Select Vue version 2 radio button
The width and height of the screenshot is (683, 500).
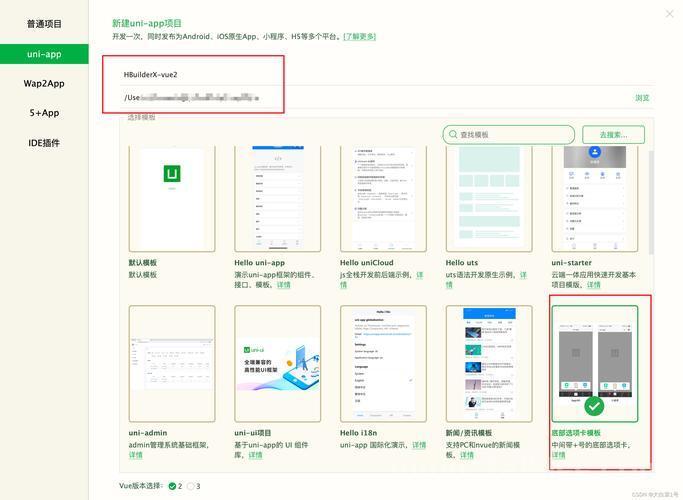coord(172,486)
